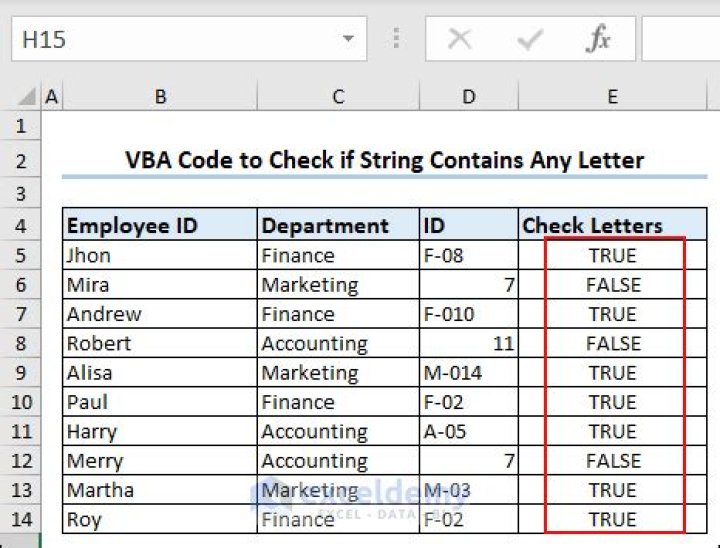The width and height of the screenshot is (720, 548).
Task: Select column C header
Action: (338, 97)
